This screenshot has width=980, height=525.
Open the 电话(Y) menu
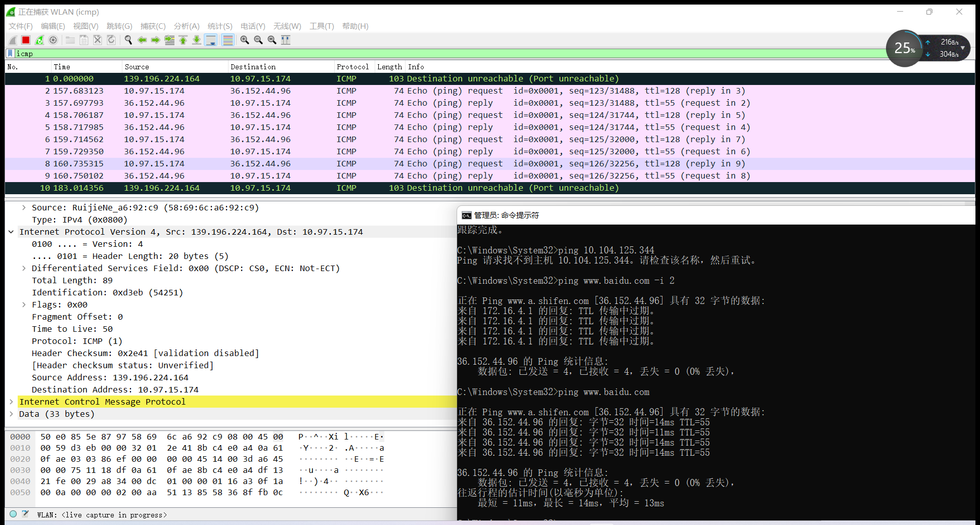pyautogui.click(x=253, y=26)
